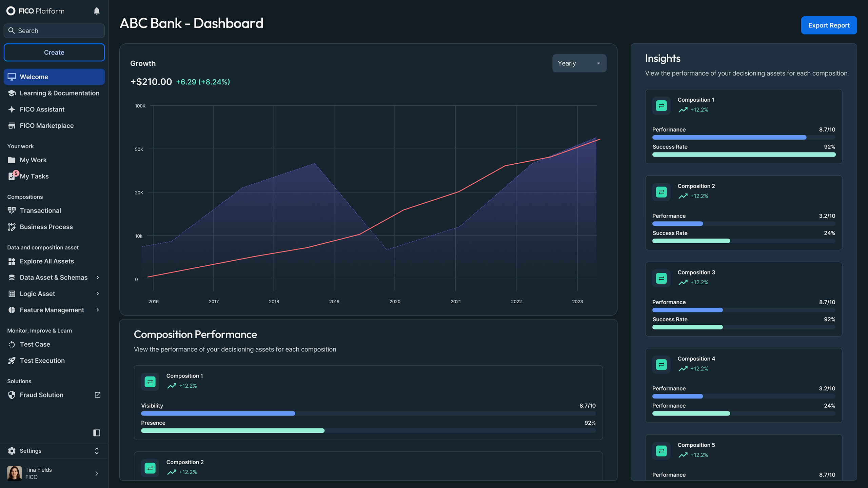Viewport: 868px width, 488px height.
Task: Click the Learning & Documentation graduation cap icon
Action: tap(12, 93)
